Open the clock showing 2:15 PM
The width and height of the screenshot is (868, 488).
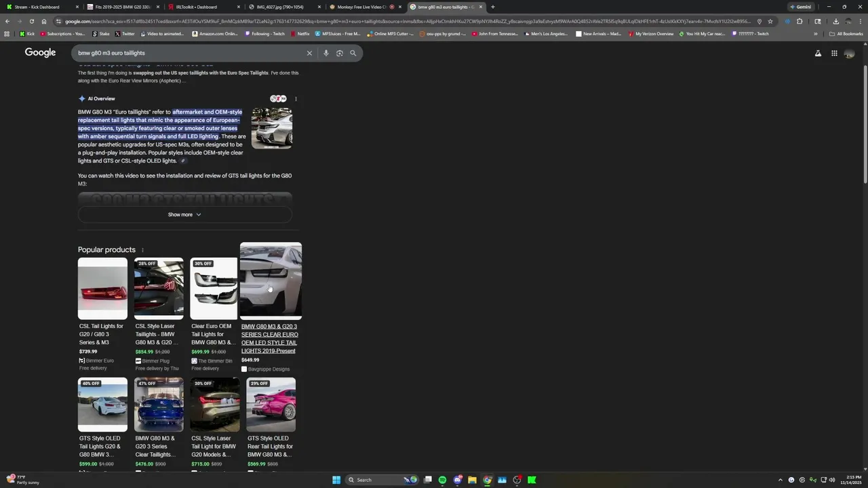coord(850,480)
